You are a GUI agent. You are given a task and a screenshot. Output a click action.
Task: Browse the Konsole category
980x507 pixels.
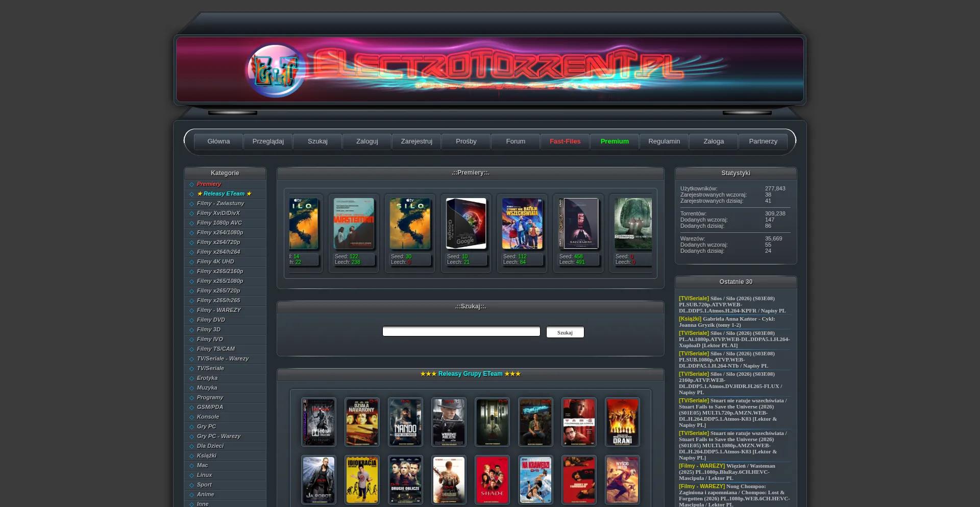pos(208,417)
